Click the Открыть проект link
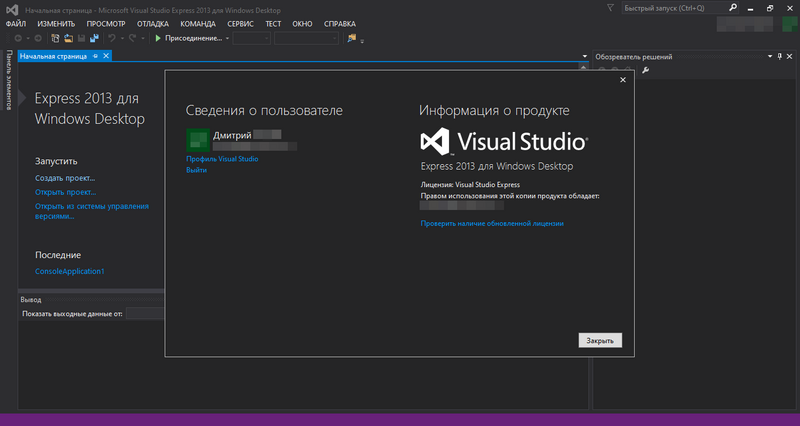The height and width of the screenshot is (426, 800). pyautogui.click(x=65, y=192)
